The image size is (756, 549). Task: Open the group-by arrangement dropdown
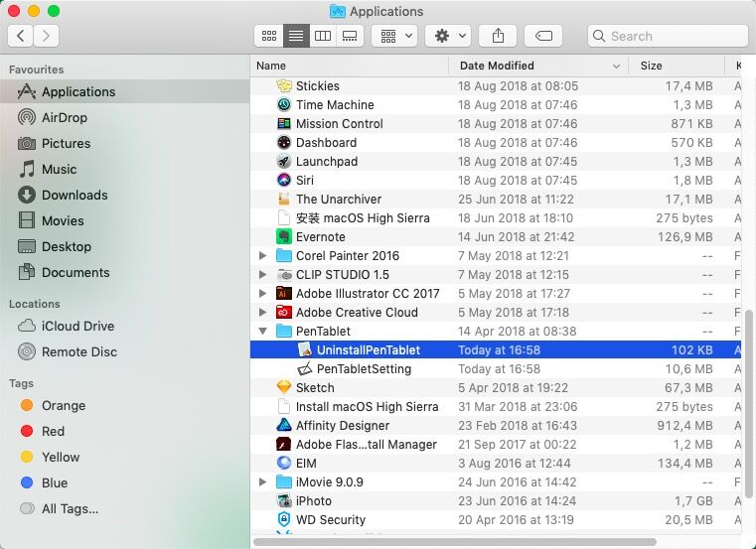[x=396, y=36]
